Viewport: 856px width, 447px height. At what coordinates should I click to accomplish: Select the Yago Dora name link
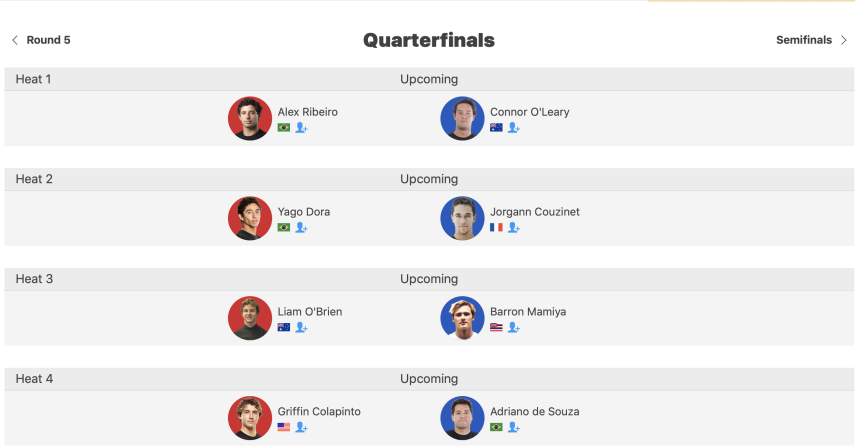pyautogui.click(x=304, y=212)
